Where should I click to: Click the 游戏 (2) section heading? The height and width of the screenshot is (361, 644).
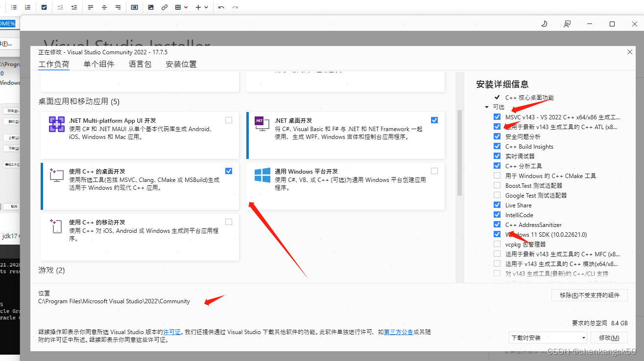click(51, 270)
